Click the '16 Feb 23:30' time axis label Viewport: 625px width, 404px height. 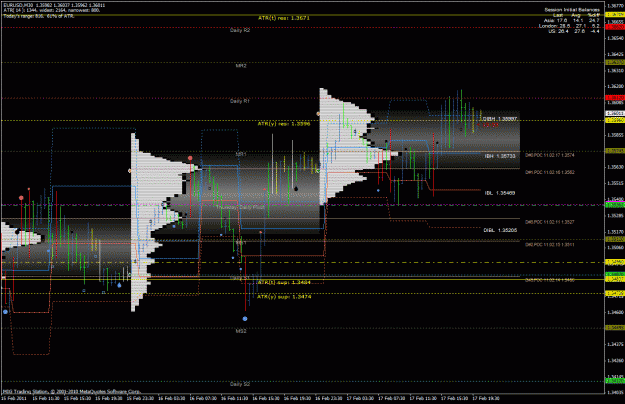pyautogui.click(x=329, y=398)
